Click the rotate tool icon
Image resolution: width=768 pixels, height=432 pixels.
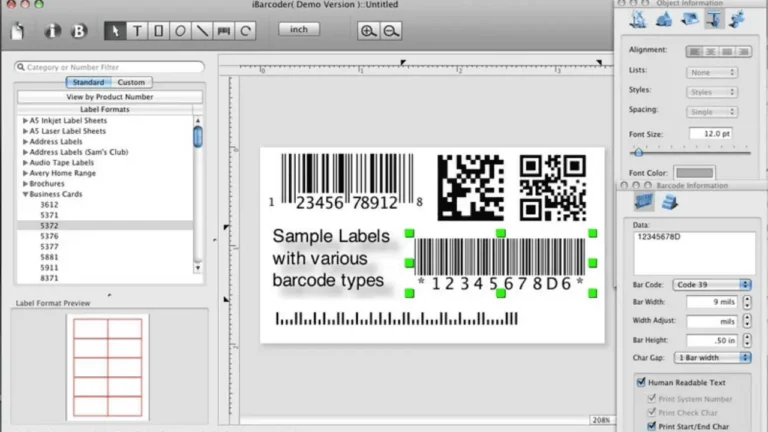click(x=245, y=31)
